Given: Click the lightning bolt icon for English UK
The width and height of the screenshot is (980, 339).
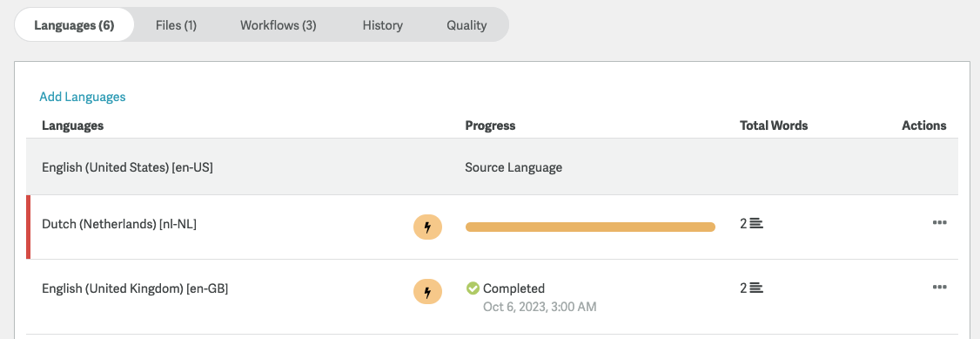Looking at the screenshot, I should point(427,291).
